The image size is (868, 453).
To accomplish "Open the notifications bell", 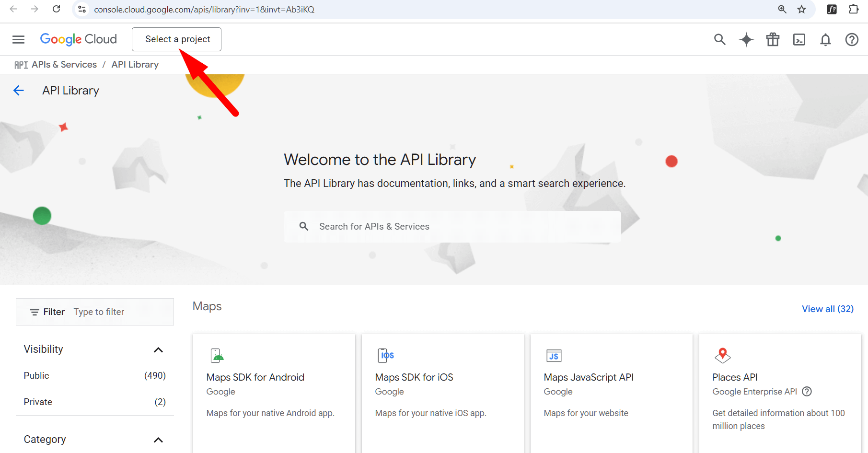I will (x=825, y=39).
